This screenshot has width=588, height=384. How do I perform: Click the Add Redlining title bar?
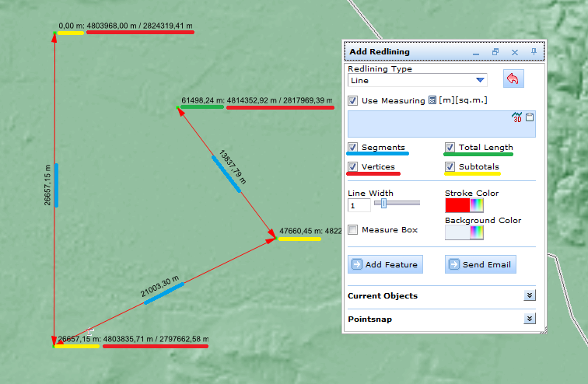coord(444,52)
